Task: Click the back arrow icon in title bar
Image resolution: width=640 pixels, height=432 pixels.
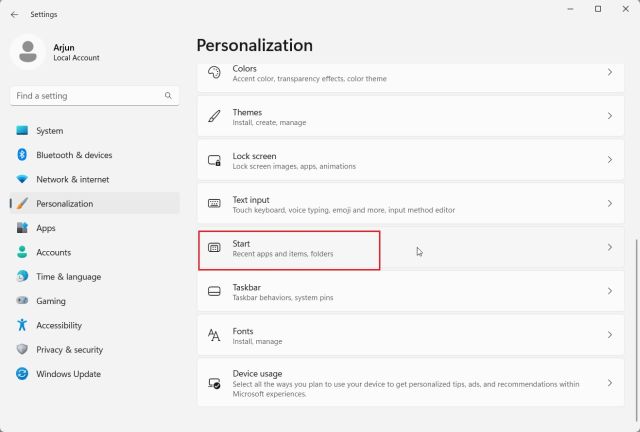Action: 15,15
